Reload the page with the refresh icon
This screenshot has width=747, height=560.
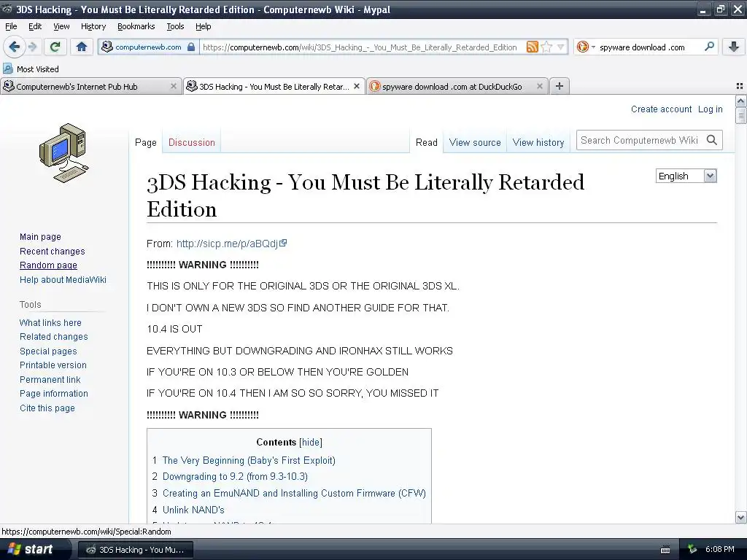(55, 47)
